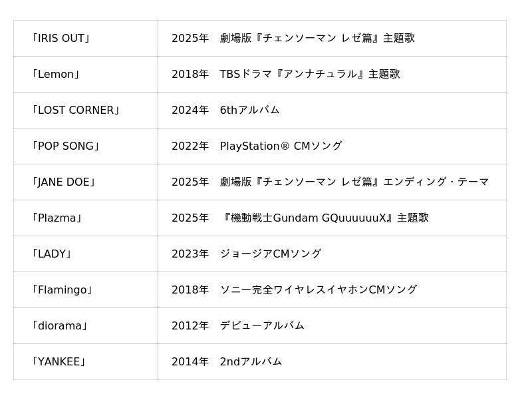Select the Gundam GQuuuuuuX 主題歌 description
This screenshot has width=532, height=400.
(x=300, y=218)
